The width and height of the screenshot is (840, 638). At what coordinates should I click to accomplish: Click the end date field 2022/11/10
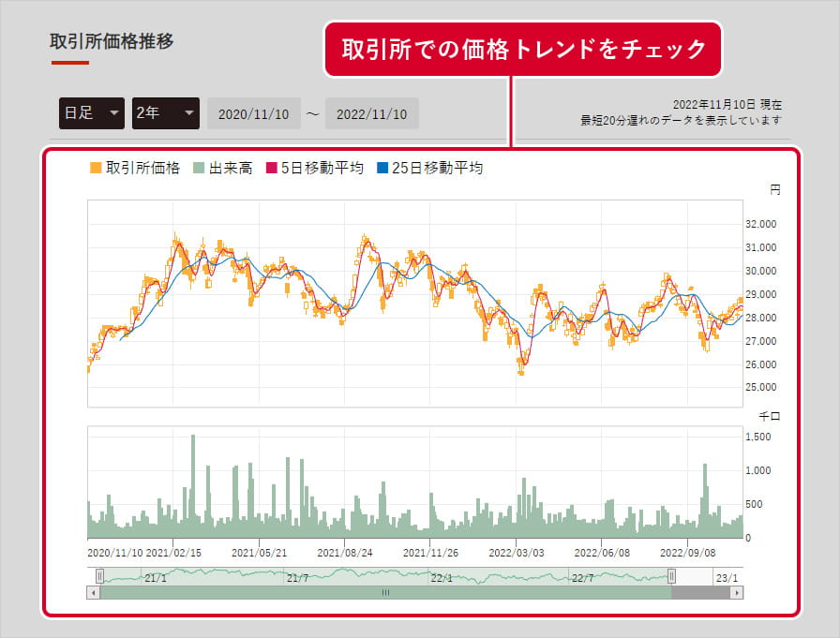pos(372,113)
